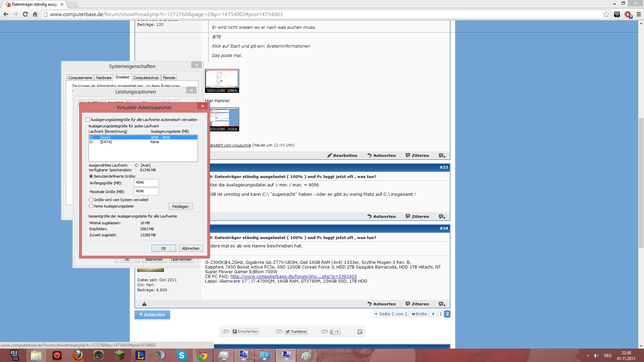Open Firefox from the taskbar
644x362 pixels.
[78, 355]
